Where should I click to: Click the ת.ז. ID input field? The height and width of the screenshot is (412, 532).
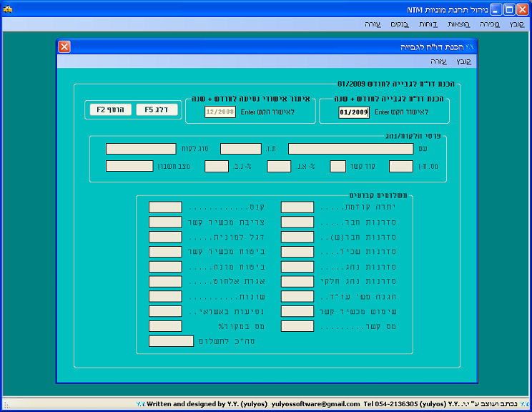(241, 149)
